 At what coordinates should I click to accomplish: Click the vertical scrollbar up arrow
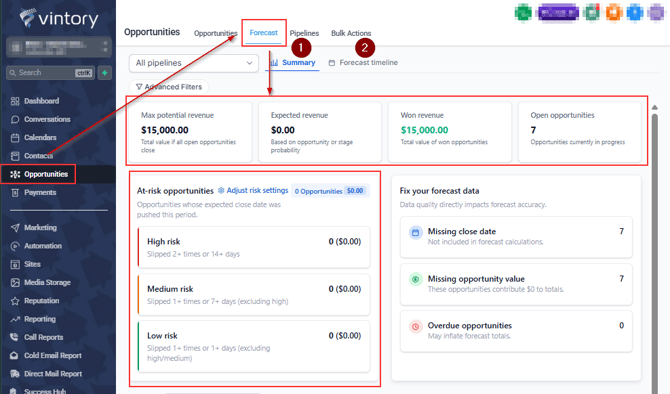click(655, 108)
